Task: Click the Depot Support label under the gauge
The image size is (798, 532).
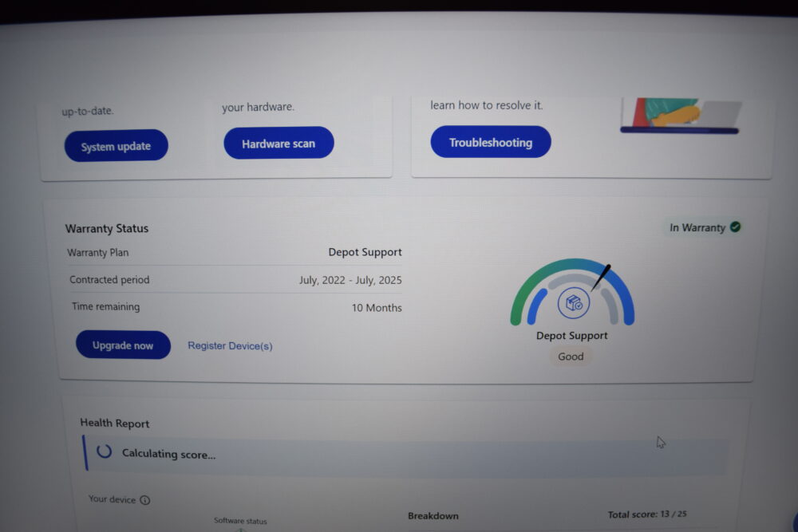Action: (571, 336)
